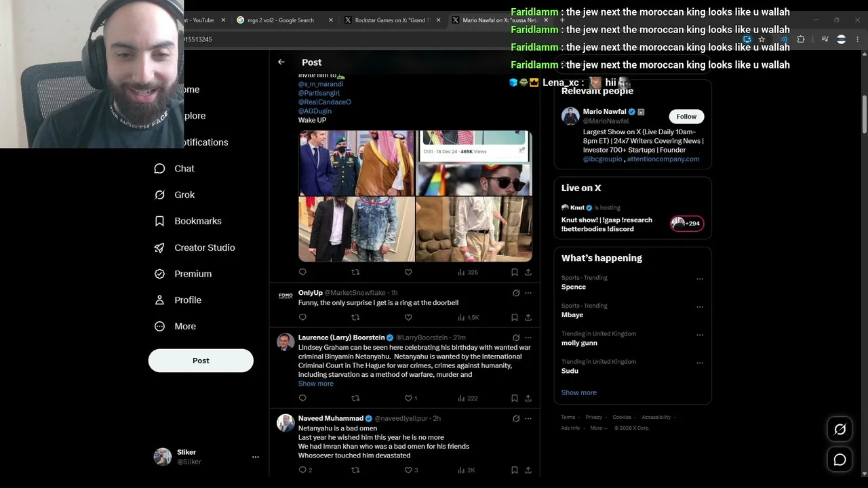Image resolution: width=868 pixels, height=488 pixels.
Task: Open the floating Grok button at bottom right
Action: (x=840, y=429)
